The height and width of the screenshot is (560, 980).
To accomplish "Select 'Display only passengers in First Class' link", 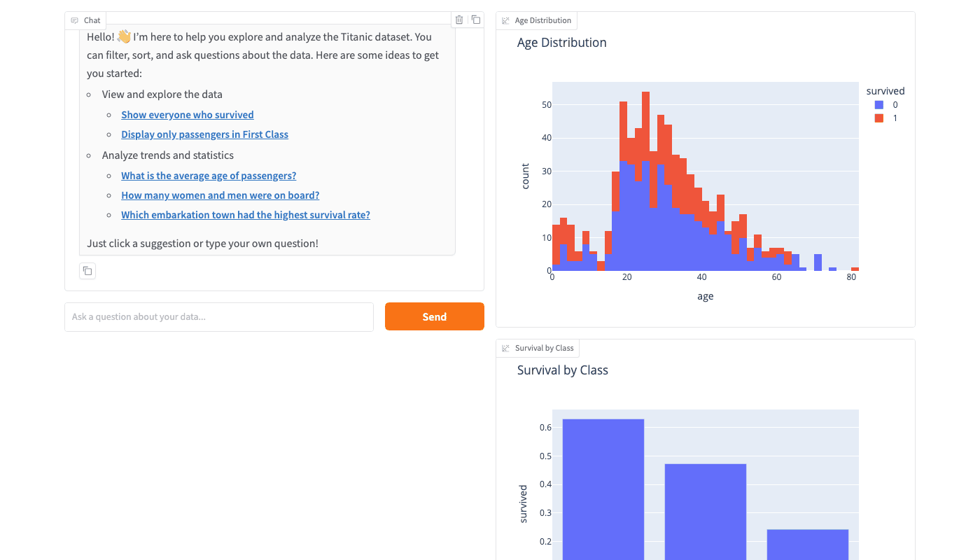I will (x=204, y=134).
